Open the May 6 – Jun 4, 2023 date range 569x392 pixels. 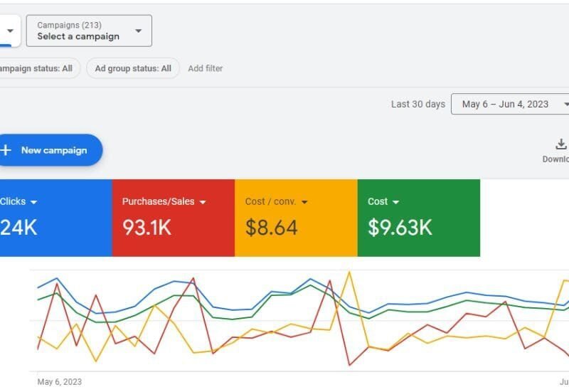coord(505,104)
